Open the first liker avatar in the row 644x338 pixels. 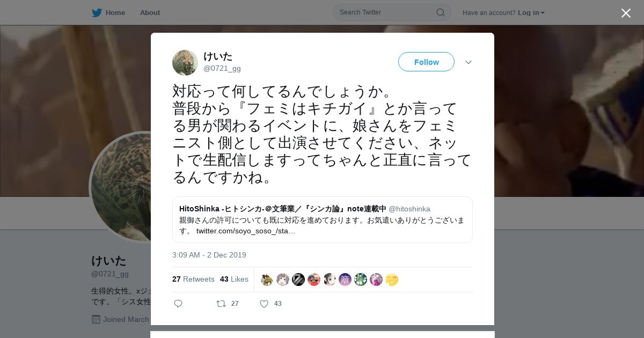267,280
